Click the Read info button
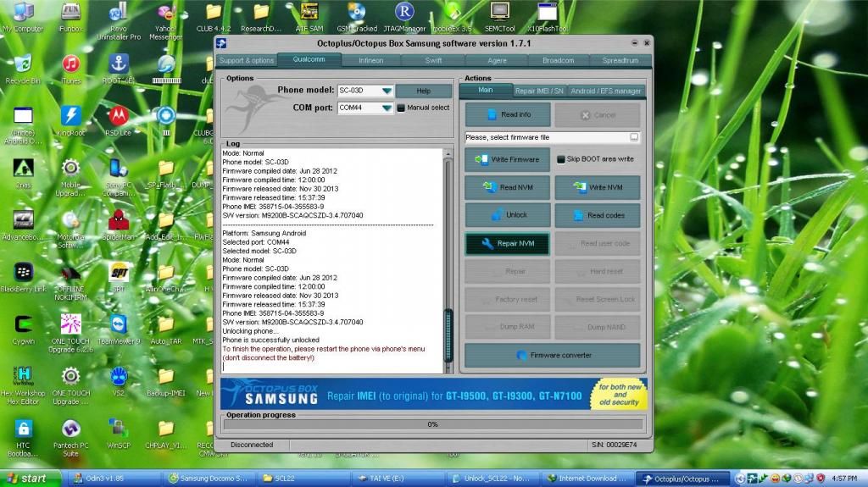 508,114
